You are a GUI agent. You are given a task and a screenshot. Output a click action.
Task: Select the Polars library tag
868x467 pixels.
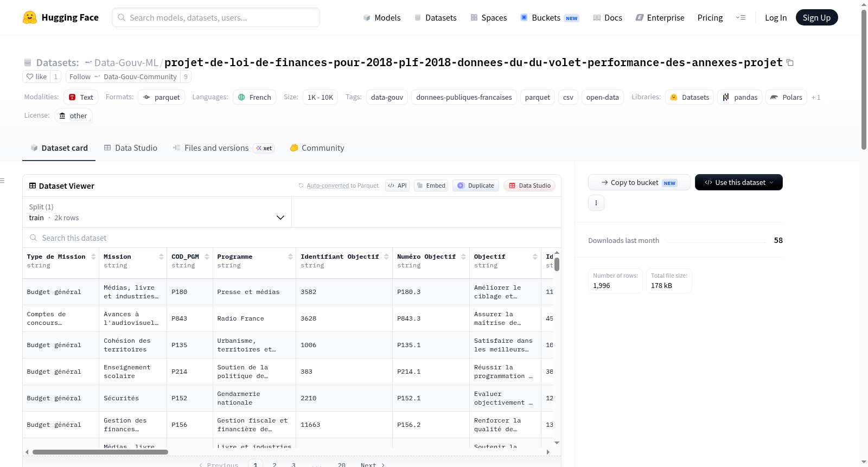(787, 97)
